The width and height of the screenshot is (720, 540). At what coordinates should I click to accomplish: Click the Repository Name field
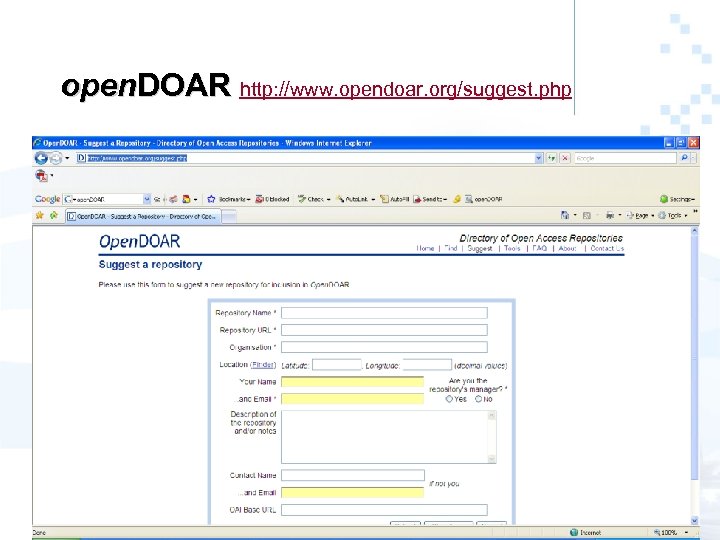[384, 313]
